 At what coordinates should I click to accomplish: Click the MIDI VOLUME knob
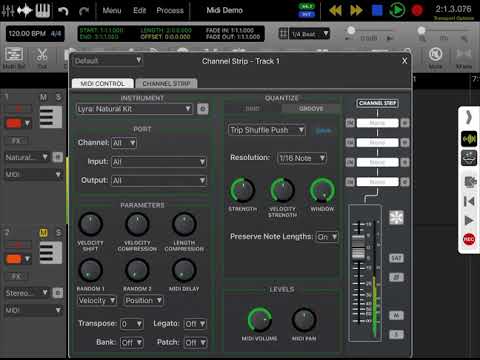tap(259, 319)
